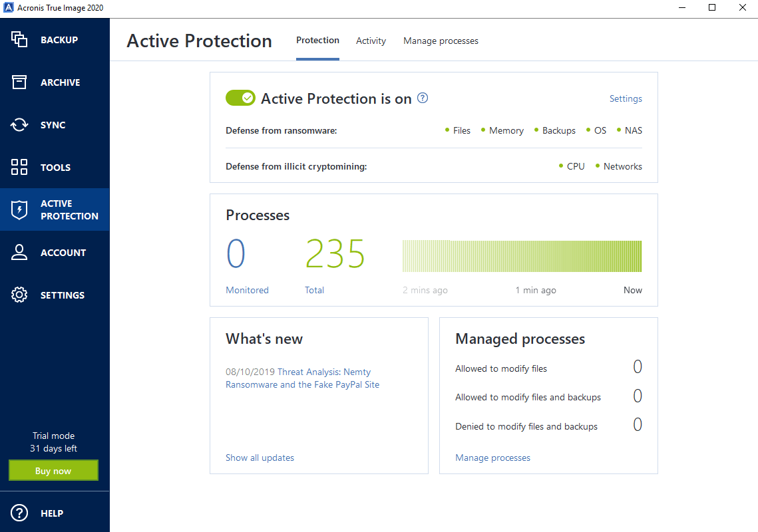Click the Acronis logo in title bar

9,8
